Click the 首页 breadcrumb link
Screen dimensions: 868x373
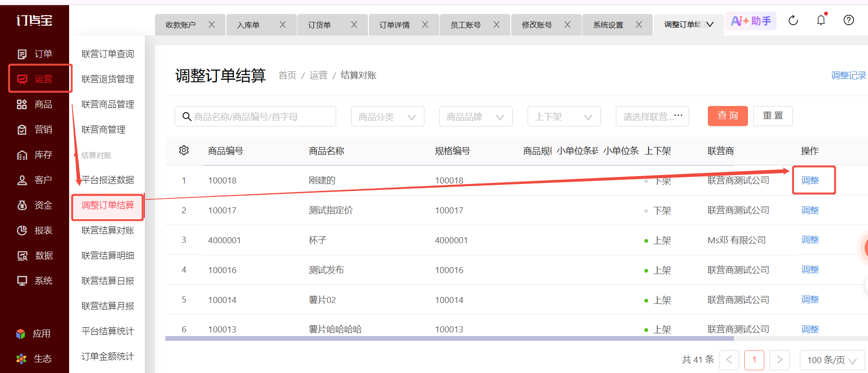[x=288, y=76]
